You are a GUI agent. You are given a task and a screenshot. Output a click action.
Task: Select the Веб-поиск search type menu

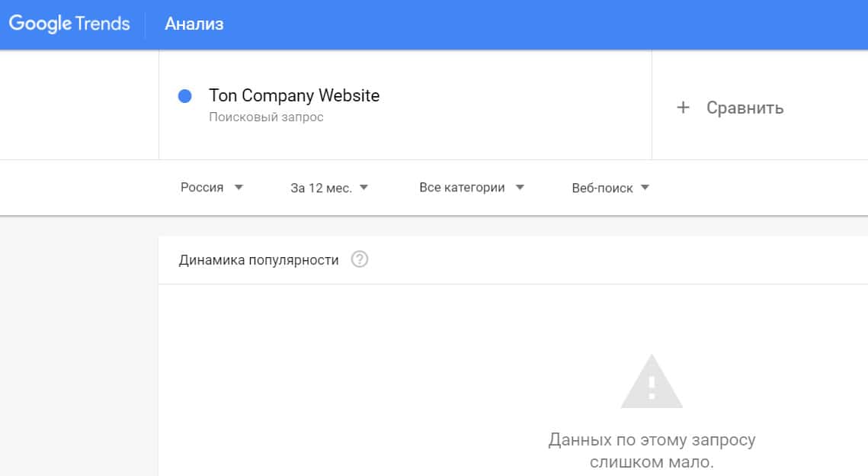[x=602, y=188]
